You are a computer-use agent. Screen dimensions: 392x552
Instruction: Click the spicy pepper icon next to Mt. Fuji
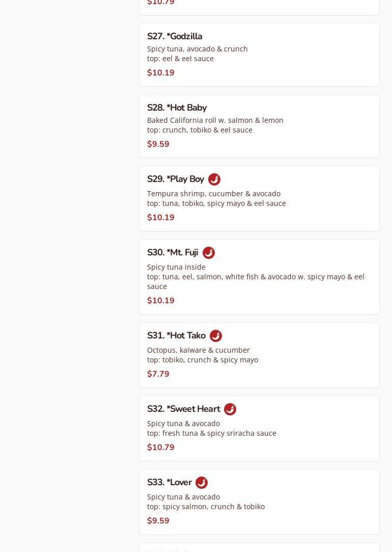tap(209, 253)
